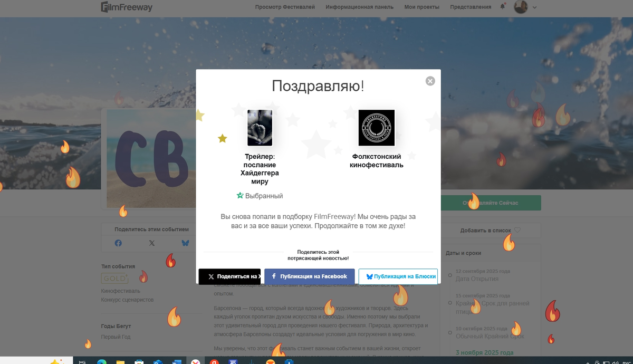The height and width of the screenshot is (364, 633).
Task: Click the Поделиться на X button
Action: 229,276
